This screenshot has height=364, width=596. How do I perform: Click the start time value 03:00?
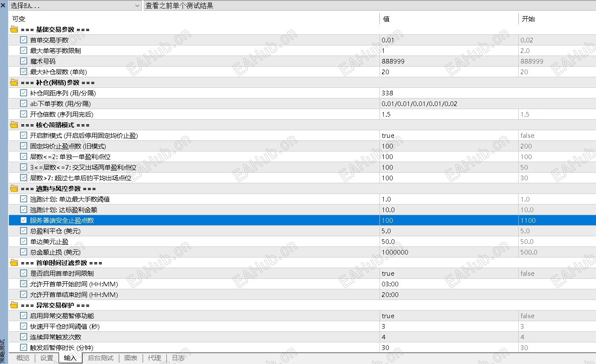click(x=390, y=284)
